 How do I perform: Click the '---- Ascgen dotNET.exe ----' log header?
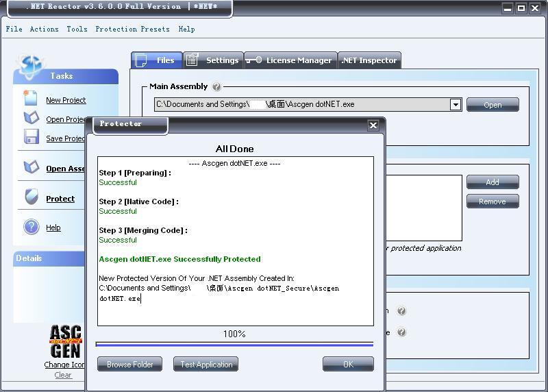[x=234, y=163]
